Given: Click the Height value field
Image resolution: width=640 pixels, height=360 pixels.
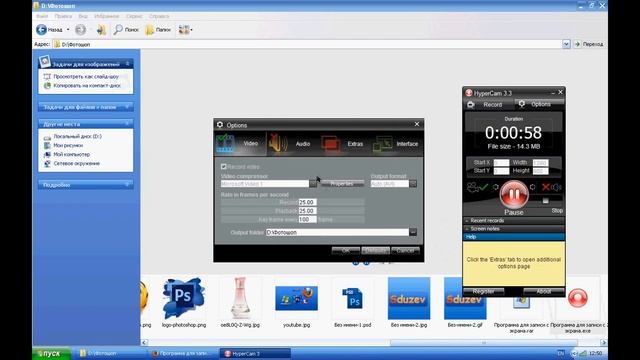Looking at the screenshot, I should pyautogui.click(x=540, y=171).
